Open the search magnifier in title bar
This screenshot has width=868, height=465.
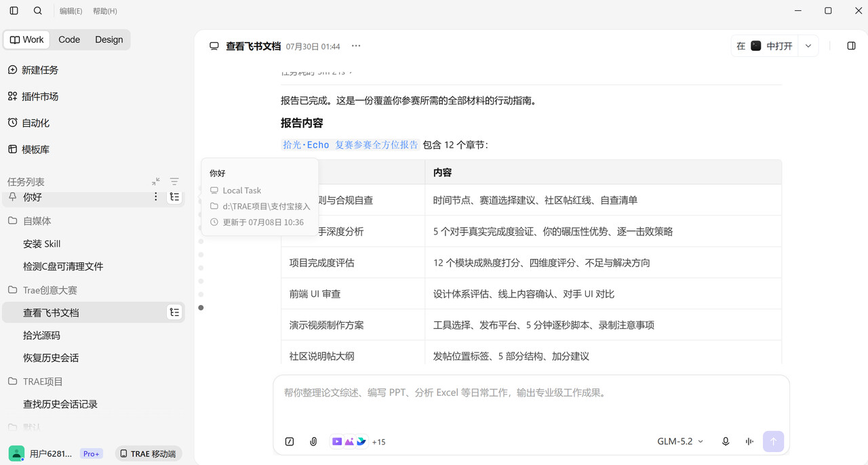(38, 11)
